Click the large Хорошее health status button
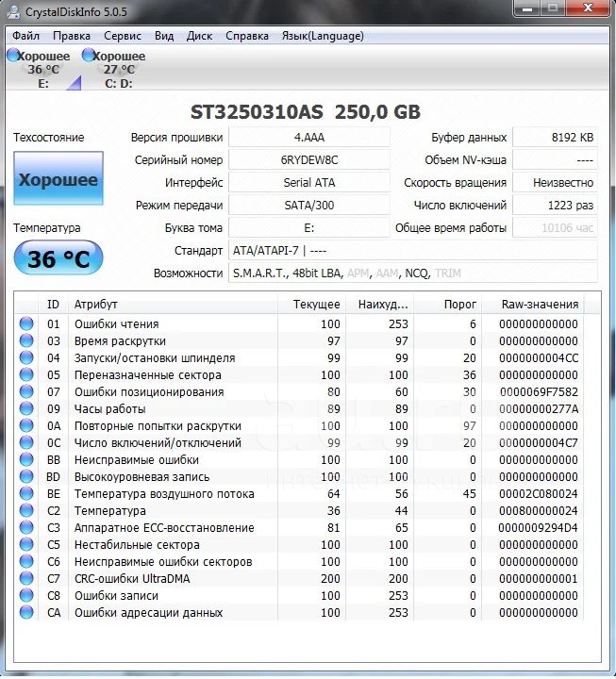Image resolution: width=616 pixels, height=679 pixels. [x=58, y=178]
